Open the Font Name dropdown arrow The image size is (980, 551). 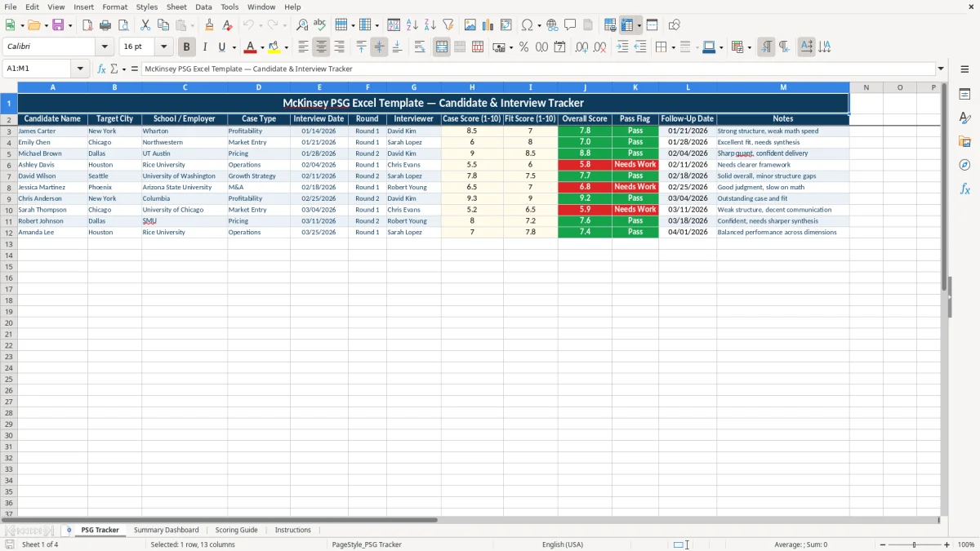click(x=104, y=47)
